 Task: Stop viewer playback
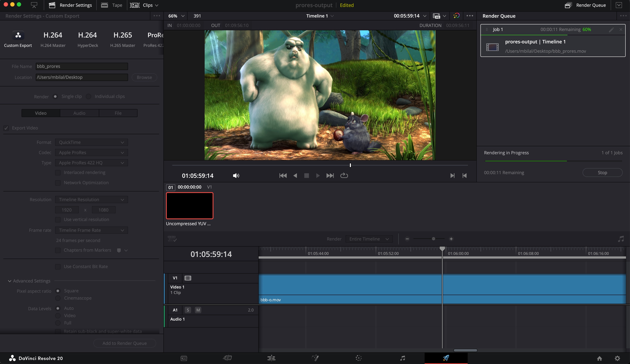click(x=306, y=176)
